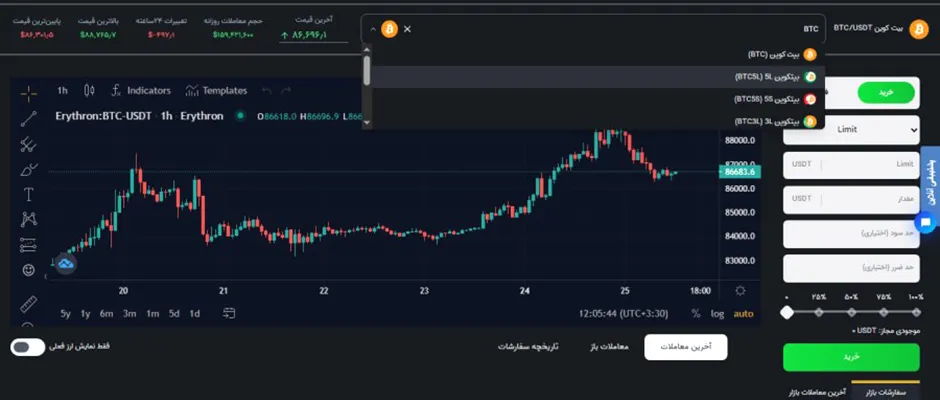Click the chart clock 12:05:44 (UTC+3:30)

[623, 313]
